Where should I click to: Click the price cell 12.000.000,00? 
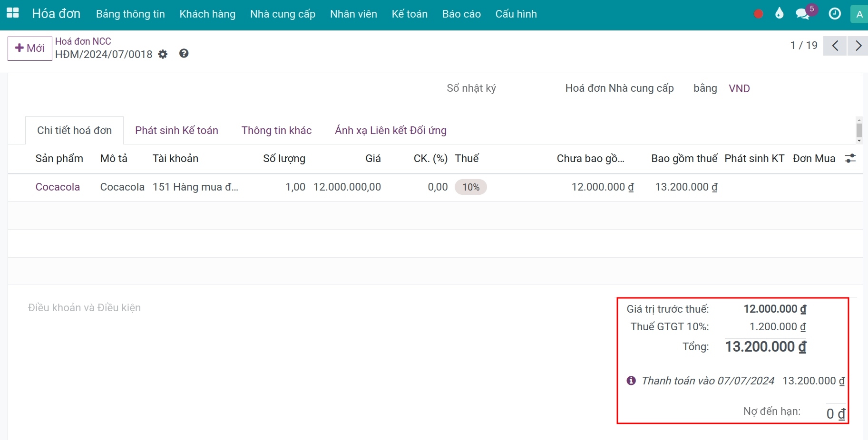pyautogui.click(x=347, y=187)
